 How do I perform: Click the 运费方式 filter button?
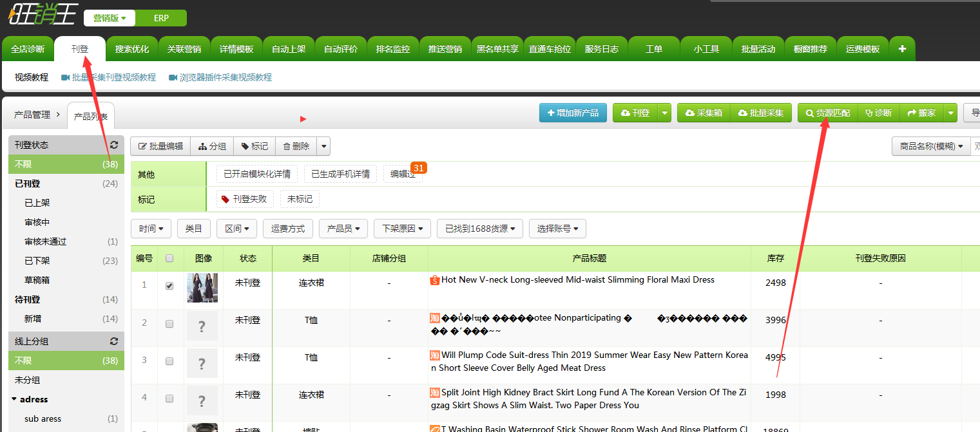(287, 229)
